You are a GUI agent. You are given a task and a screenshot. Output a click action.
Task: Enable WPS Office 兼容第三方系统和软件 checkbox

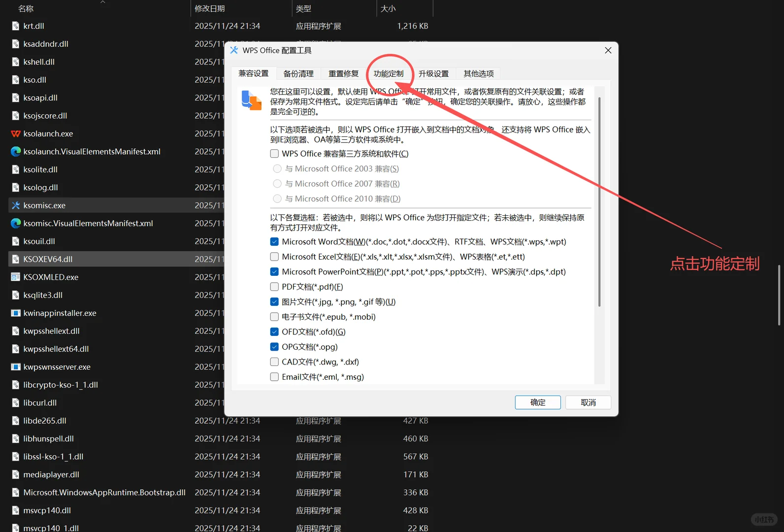tap(274, 154)
